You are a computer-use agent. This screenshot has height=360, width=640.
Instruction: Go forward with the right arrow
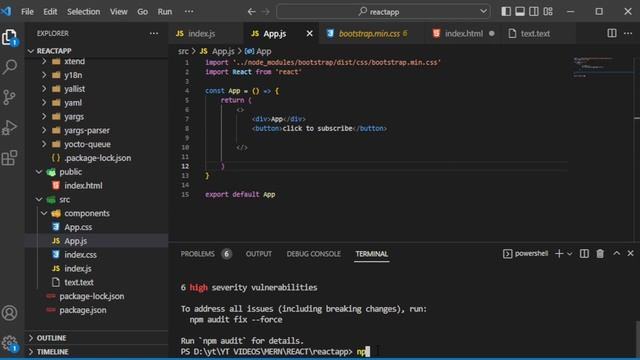click(266, 11)
